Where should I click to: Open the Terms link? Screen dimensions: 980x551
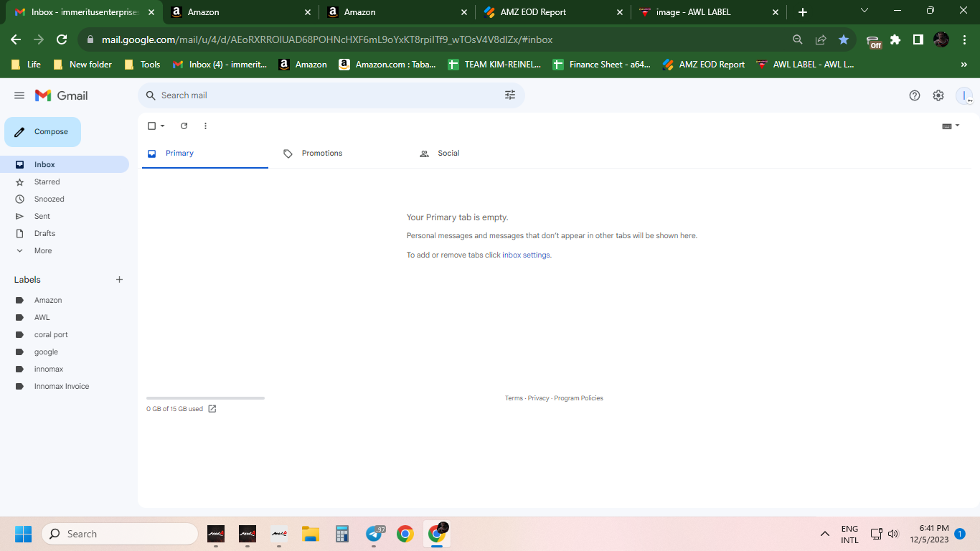tap(514, 398)
